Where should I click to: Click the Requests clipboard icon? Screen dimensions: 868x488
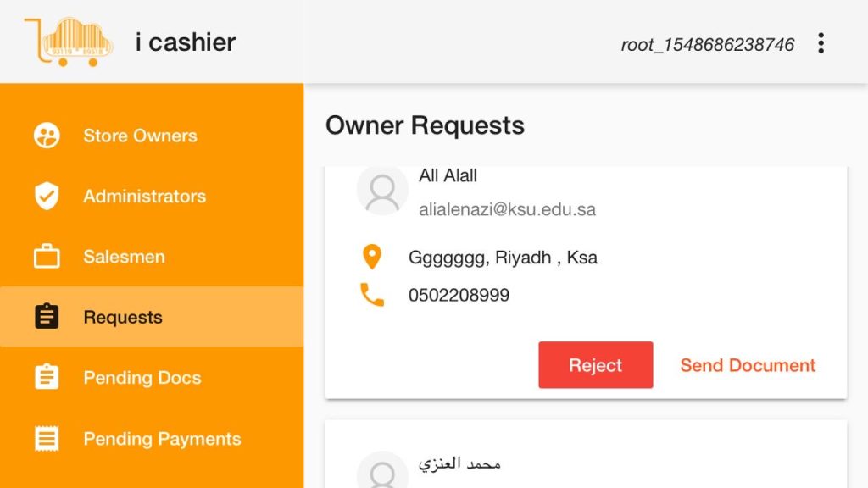[47, 317]
